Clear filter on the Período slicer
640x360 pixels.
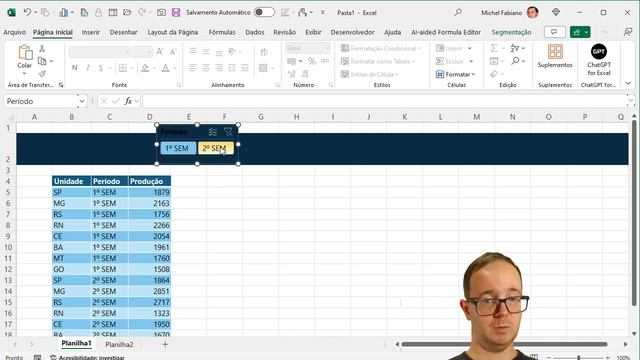tap(228, 132)
